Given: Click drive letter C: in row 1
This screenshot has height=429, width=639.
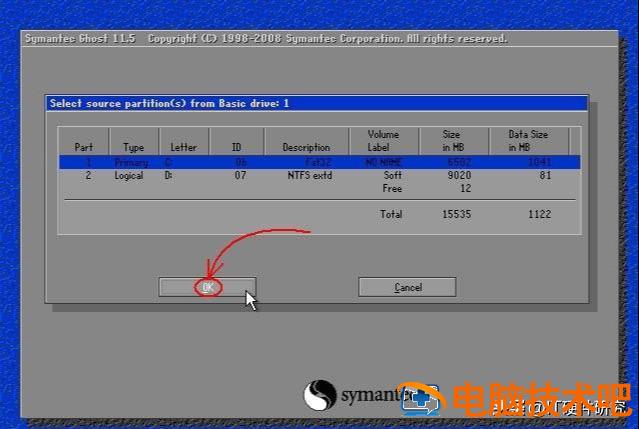Looking at the screenshot, I should pos(168,162).
